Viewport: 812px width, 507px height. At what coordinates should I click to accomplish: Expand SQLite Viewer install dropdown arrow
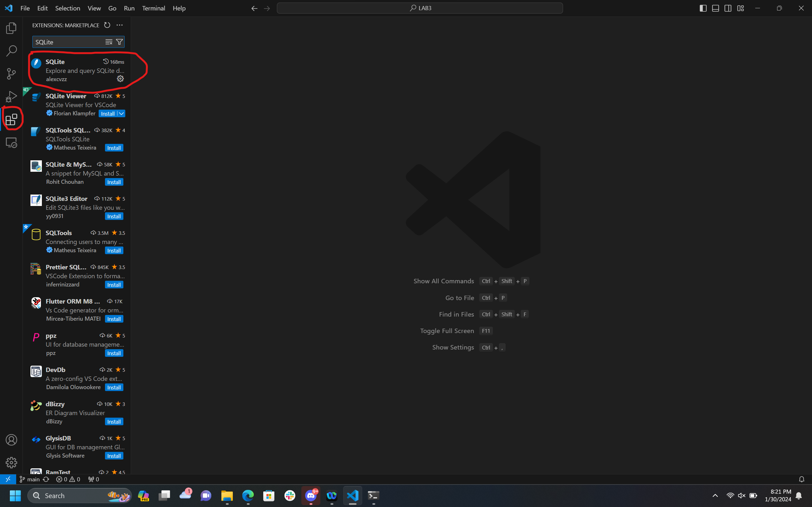(121, 114)
